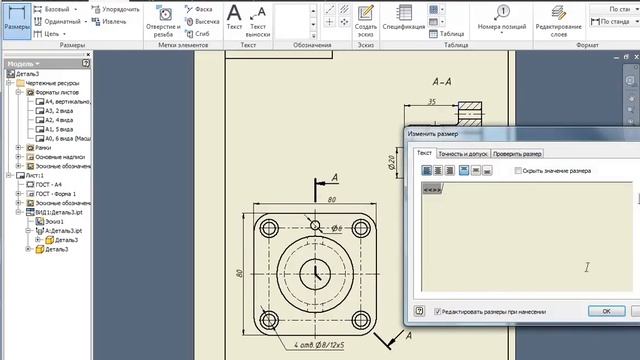Click the Фаска chamfer note tool
640x360 pixels.
tap(199, 9)
